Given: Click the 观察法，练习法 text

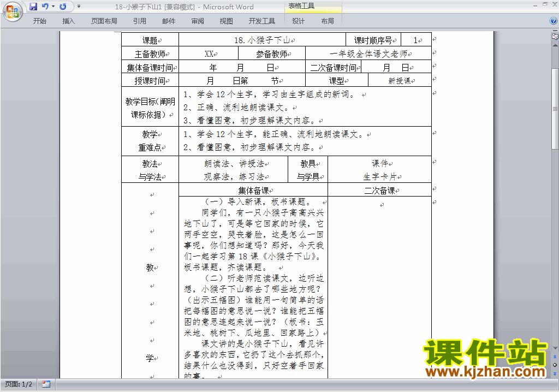Looking at the screenshot, I should pyautogui.click(x=234, y=176).
